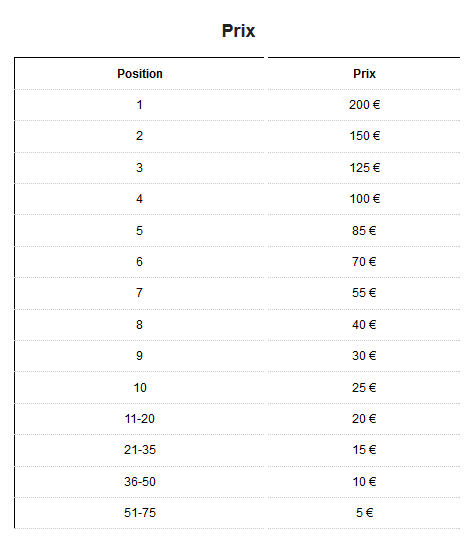This screenshot has height=538, width=469.
Task: Select position 7 in the list
Action: pyautogui.click(x=139, y=293)
